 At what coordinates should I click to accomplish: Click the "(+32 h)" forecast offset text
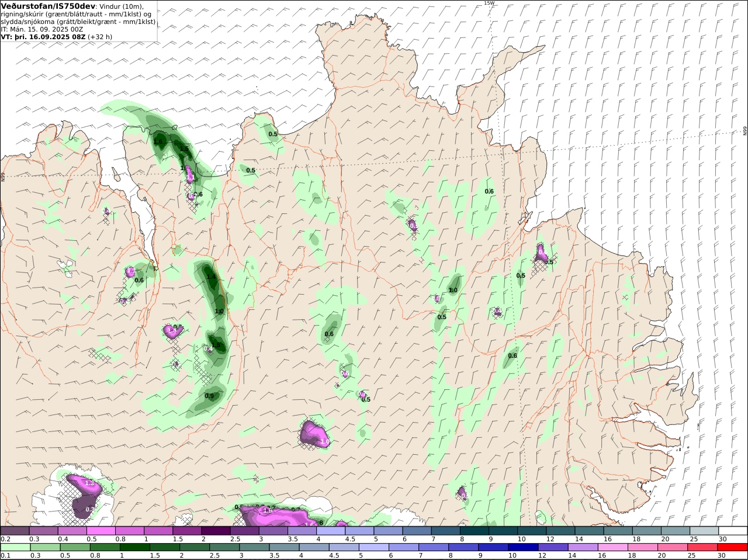(100, 37)
